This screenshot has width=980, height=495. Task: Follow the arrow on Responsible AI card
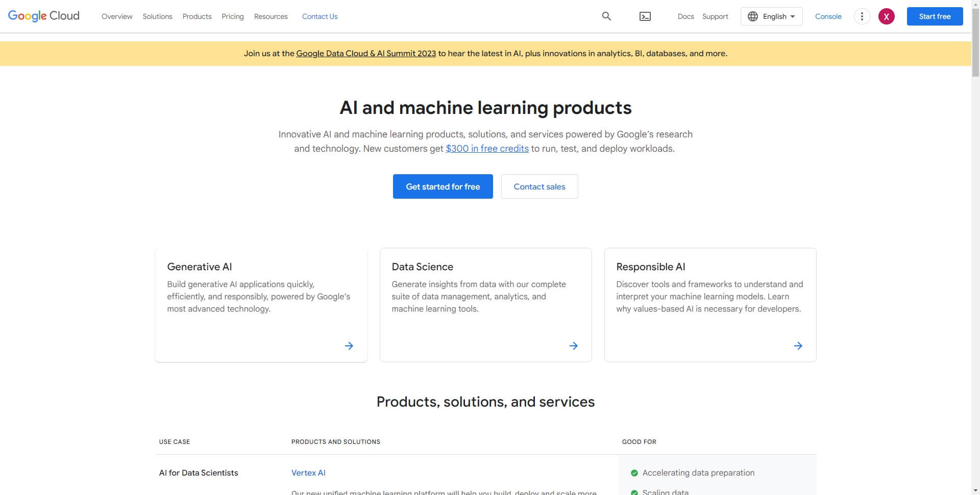coord(798,346)
